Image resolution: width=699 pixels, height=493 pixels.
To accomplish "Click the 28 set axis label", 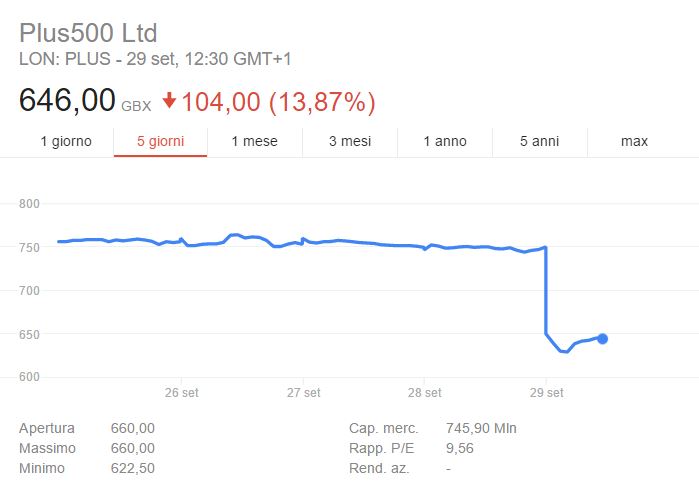I will pos(424,393).
